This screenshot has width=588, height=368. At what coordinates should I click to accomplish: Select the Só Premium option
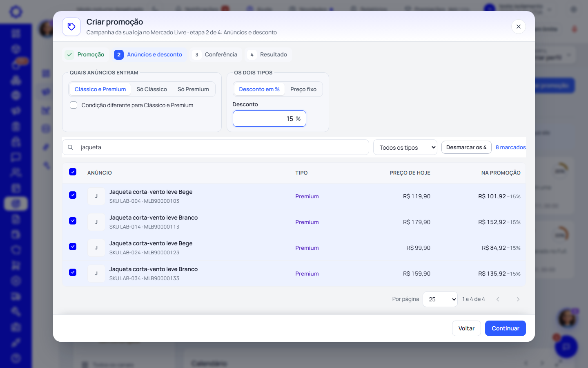(193, 89)
